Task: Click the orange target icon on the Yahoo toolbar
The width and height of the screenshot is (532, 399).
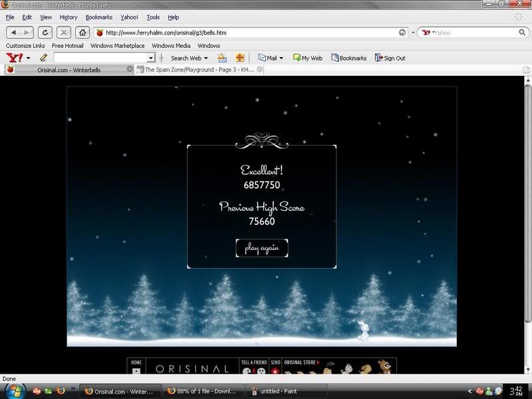Action: [240, 58]
